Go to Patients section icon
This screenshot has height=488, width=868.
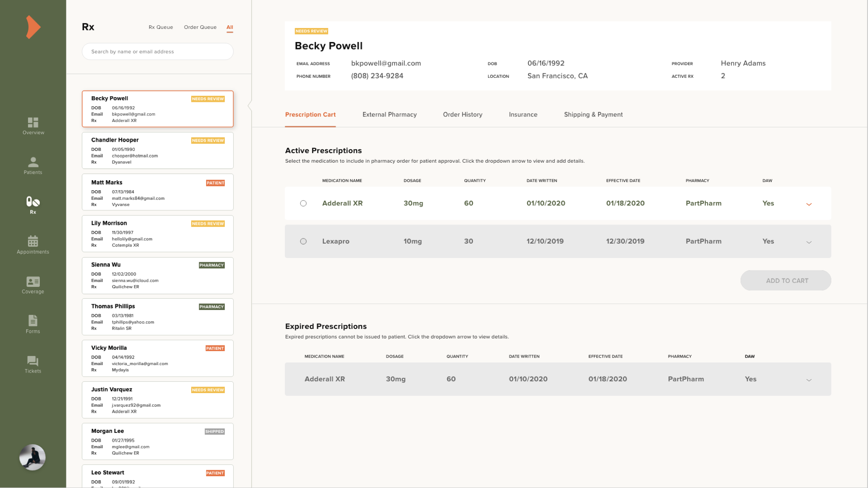click(33, 162)
